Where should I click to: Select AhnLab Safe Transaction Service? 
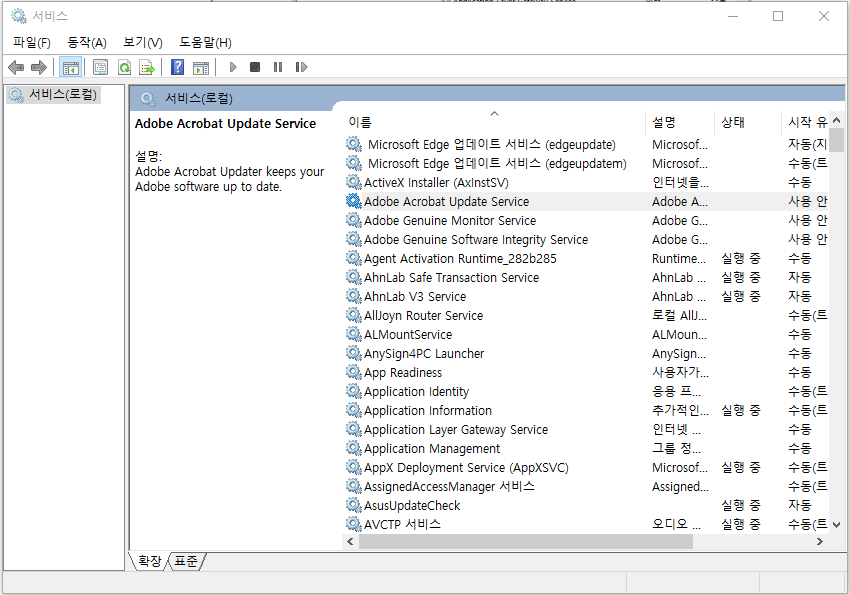(x=451, y=277)
